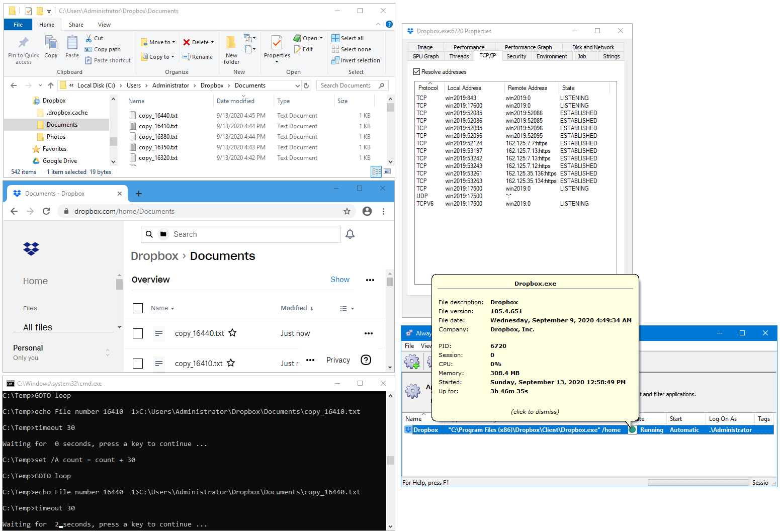Open browser profile account icon
Image resolution: width=780 pixels, height=532 pixels.
367,211
